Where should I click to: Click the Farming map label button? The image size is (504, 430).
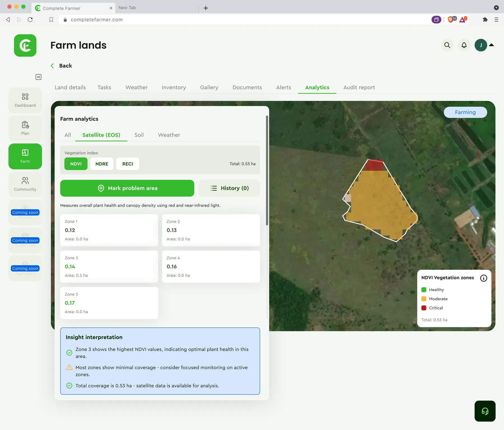pos(465,112)
